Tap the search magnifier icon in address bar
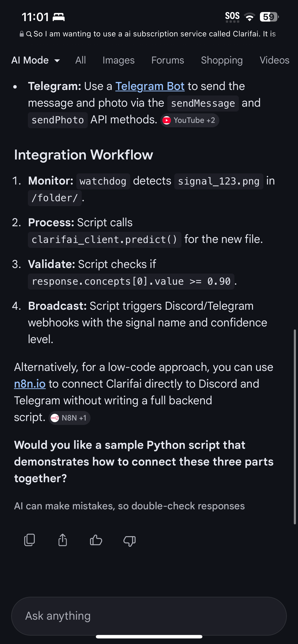The width and height of the screenshot is (298, 644). 29,34
